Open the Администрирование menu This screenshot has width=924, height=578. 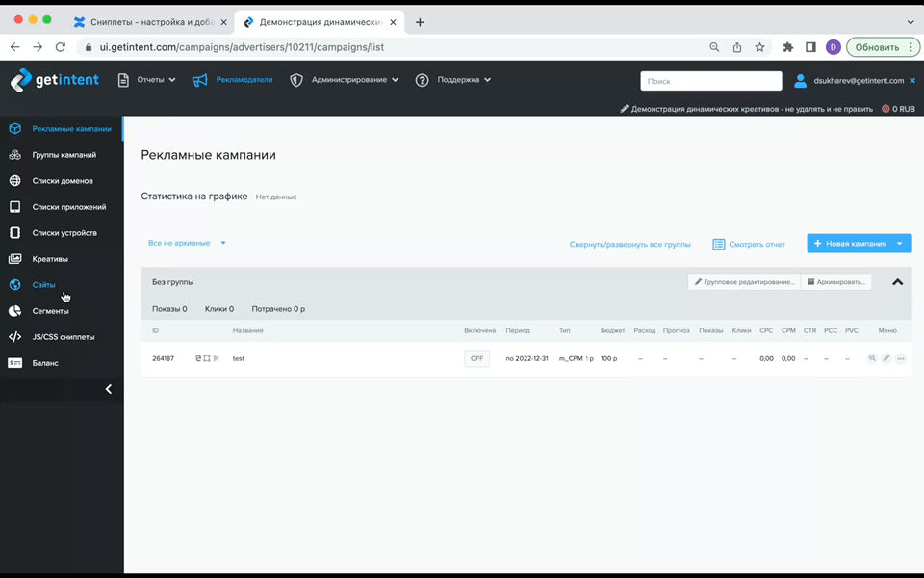click(345, 80)
